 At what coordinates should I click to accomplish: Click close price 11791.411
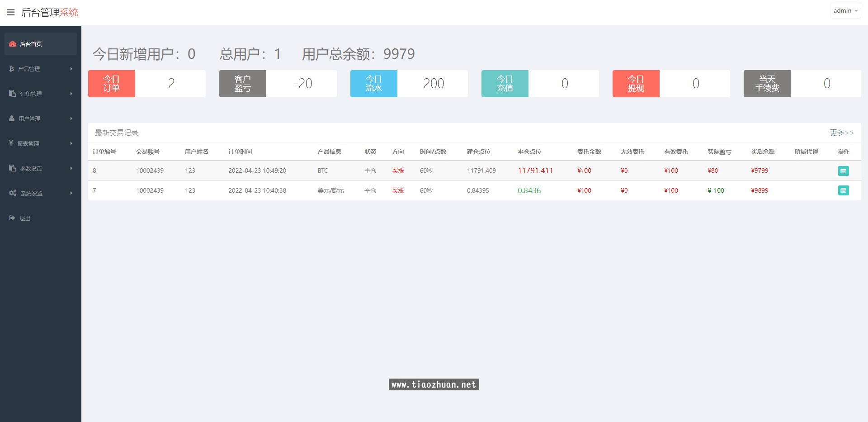(535, 171)
